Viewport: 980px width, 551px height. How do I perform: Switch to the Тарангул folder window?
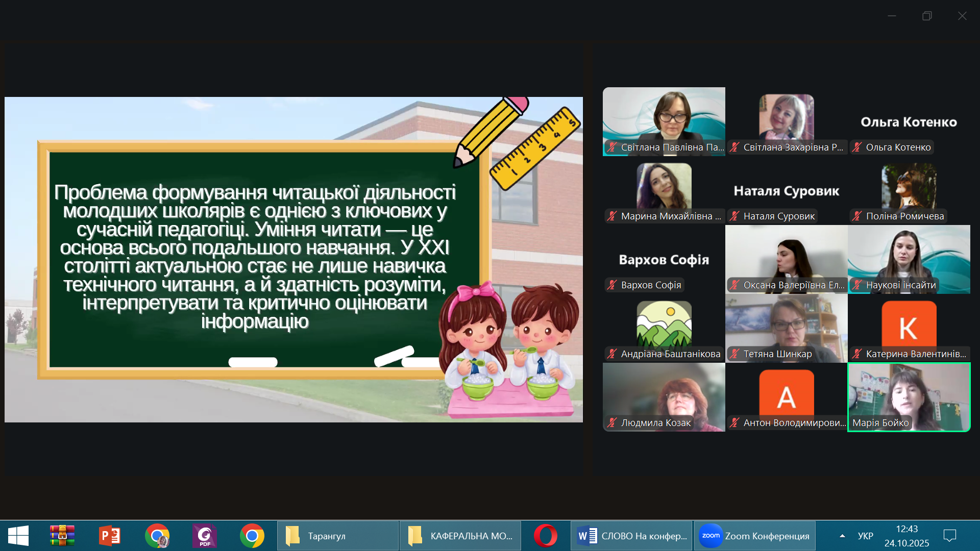(x=338, y=536)
